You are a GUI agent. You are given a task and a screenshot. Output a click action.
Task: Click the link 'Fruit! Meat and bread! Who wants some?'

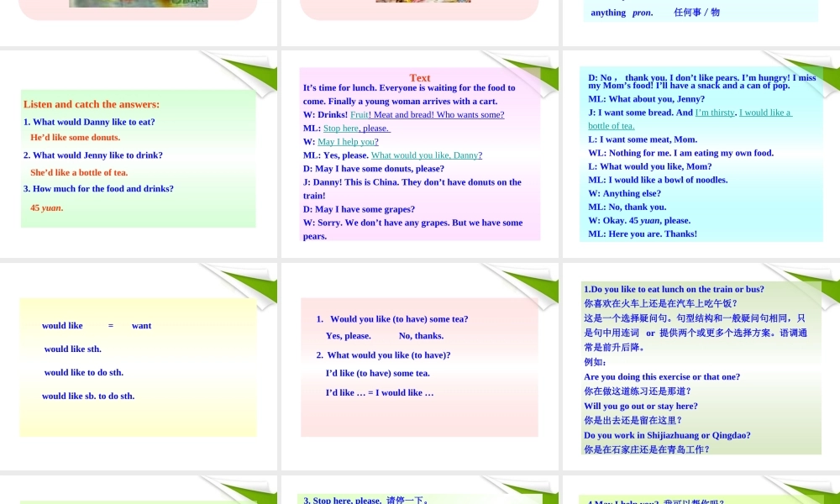click(427, 114)
